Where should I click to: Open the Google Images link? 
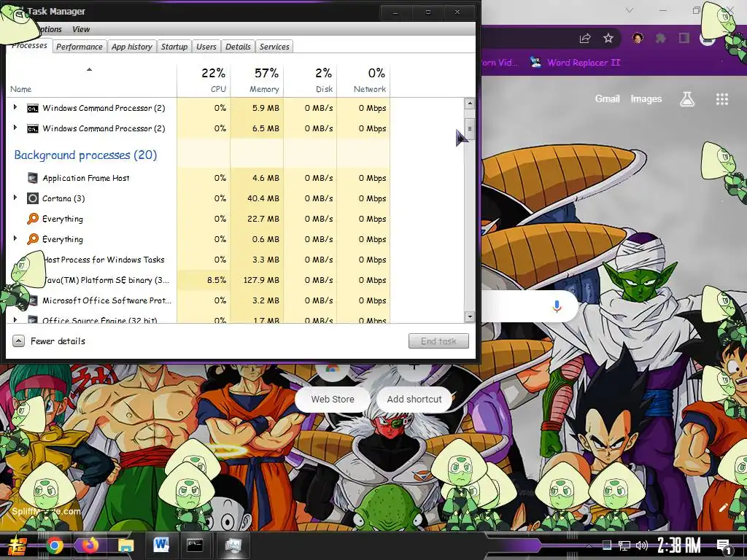pyautogui.click(x=646, y=99)
